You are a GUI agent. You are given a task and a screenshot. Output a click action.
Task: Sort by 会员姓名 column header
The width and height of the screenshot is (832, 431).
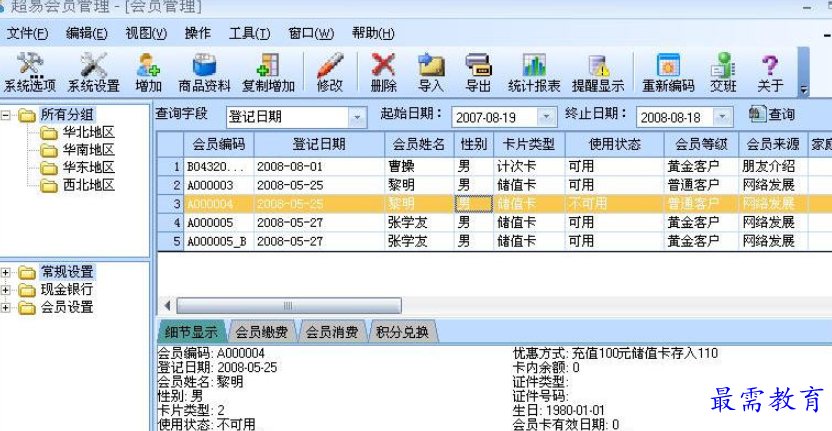pos(420,144)
